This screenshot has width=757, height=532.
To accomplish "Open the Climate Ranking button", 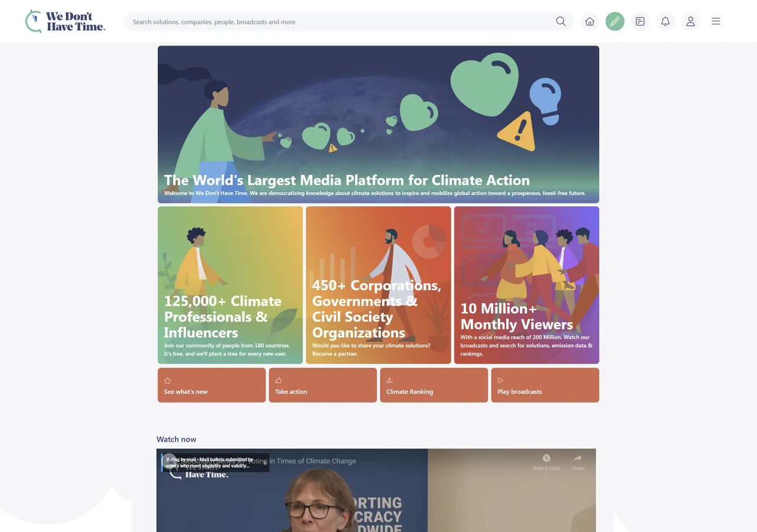I will click(x=434, y=385).
